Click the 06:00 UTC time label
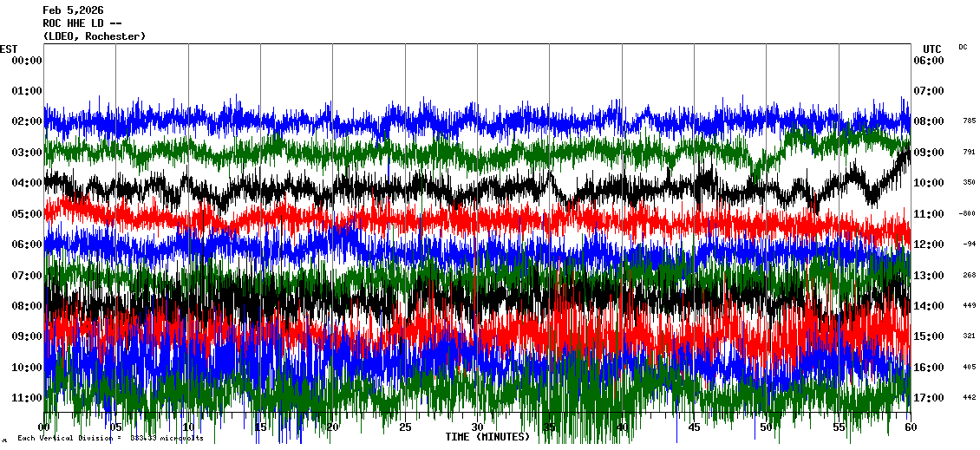This screenshot has width=980, height=450. (928, 60)
